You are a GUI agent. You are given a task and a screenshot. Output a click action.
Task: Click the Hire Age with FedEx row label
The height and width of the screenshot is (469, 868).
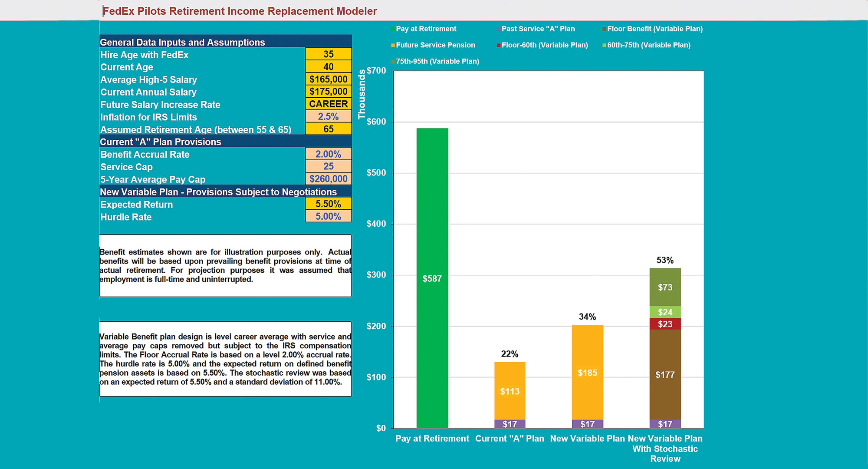pyautogui.click(x=145, y=55)
